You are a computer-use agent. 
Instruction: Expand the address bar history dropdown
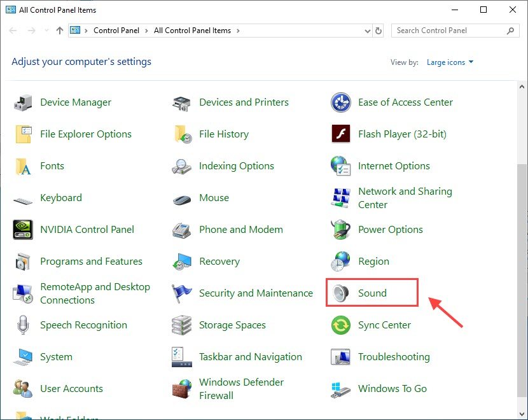click(368, 31)
